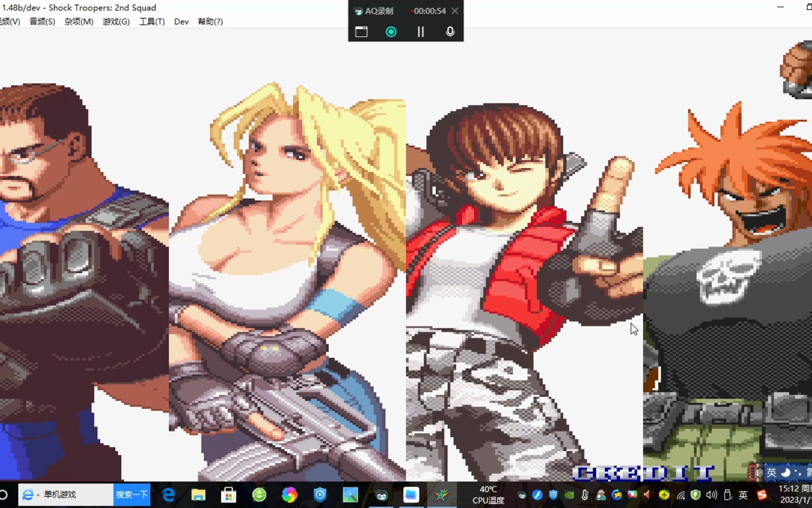Toggle the 英 input language in taskbar tray

click(x=743, y=495)
